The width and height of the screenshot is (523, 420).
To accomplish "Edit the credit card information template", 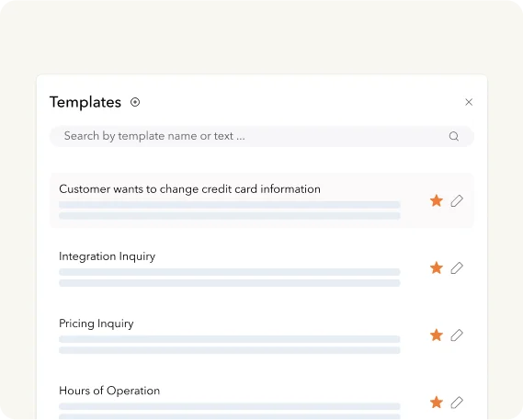I will [x=457, y=201].
